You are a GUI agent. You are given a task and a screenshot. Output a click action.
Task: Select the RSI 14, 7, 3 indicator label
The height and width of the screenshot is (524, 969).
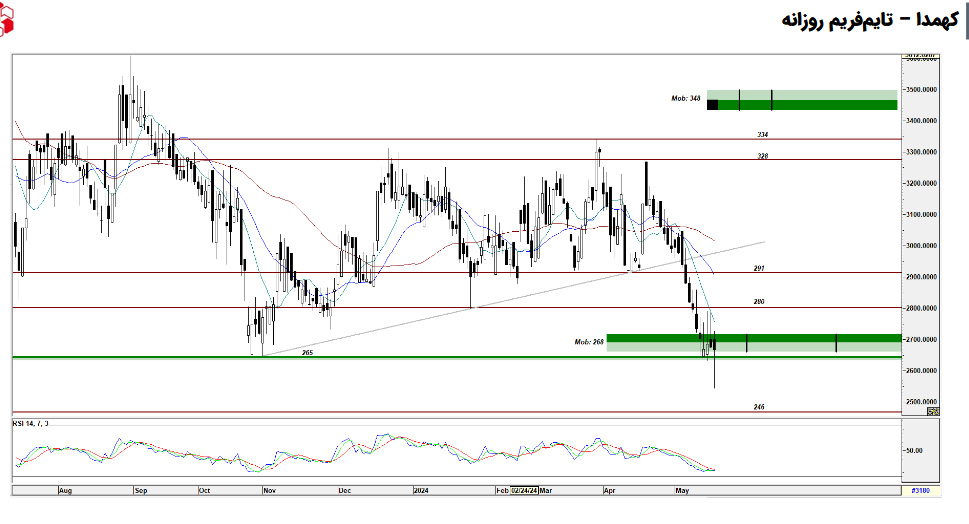(x=31, y=424)
